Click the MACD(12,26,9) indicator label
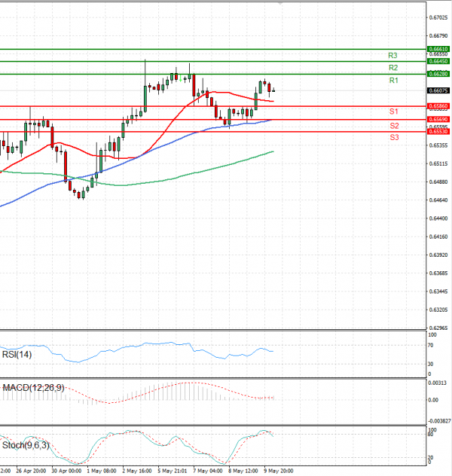Image resolution: width=452 pixels, height=476 pixels. pos(33,388)
